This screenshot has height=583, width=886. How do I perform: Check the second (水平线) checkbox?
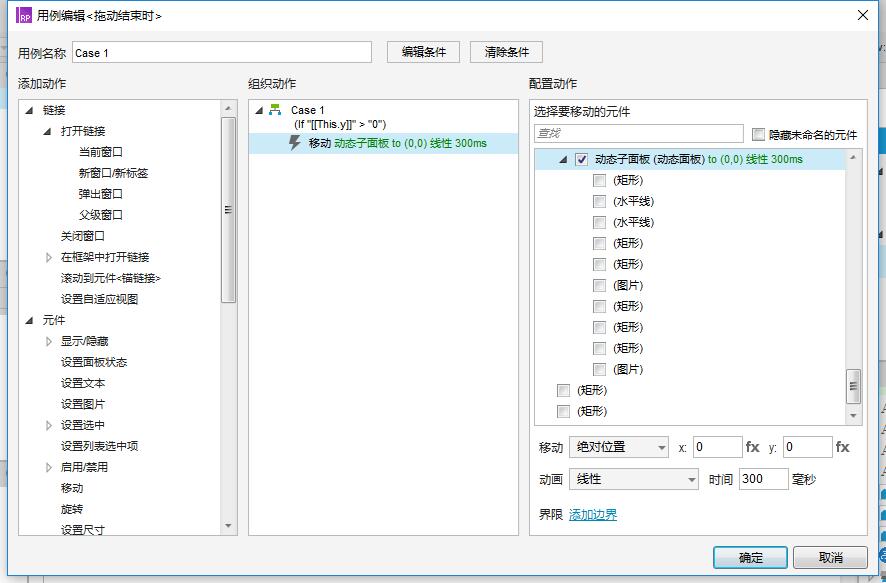pos(600,223)
